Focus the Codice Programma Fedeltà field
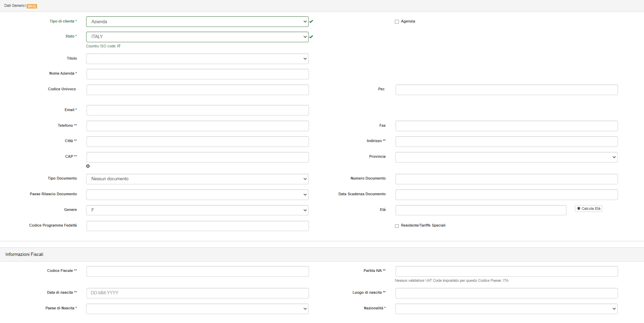 197,226
